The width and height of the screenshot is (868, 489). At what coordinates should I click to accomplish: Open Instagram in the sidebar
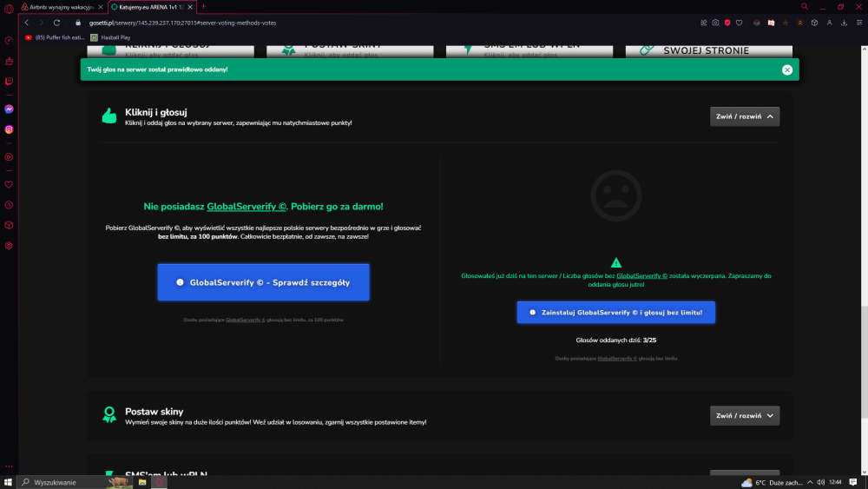click(x=9, y=129)
